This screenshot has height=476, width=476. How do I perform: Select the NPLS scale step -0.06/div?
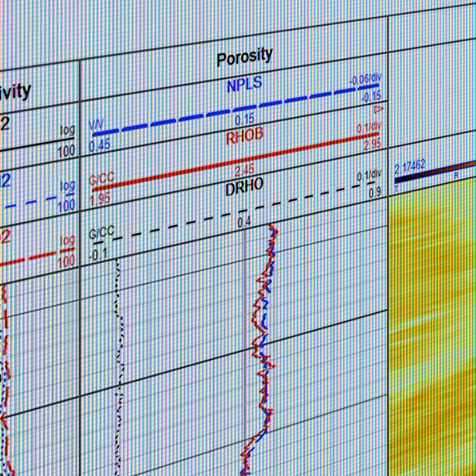pyautogui.click(x=365, y=80)
